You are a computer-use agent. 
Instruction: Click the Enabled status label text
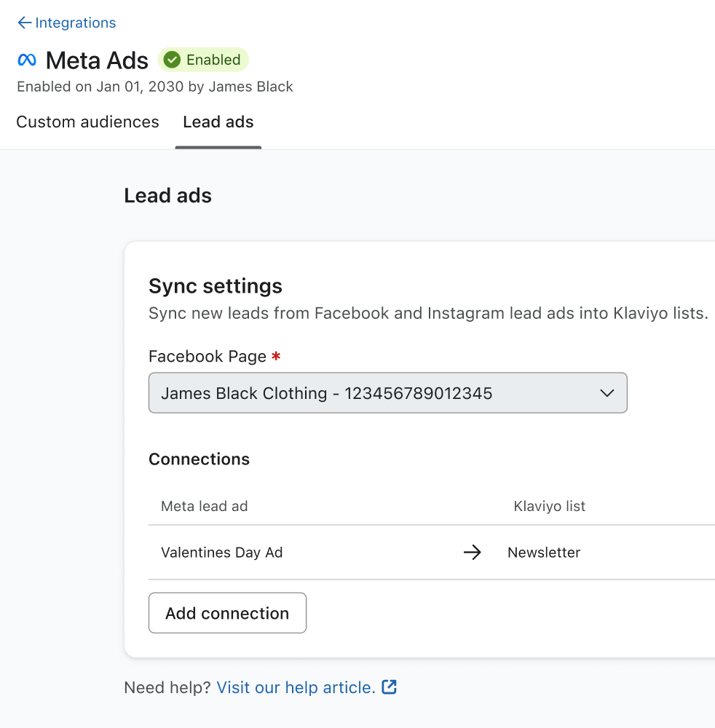pos(213,60)
